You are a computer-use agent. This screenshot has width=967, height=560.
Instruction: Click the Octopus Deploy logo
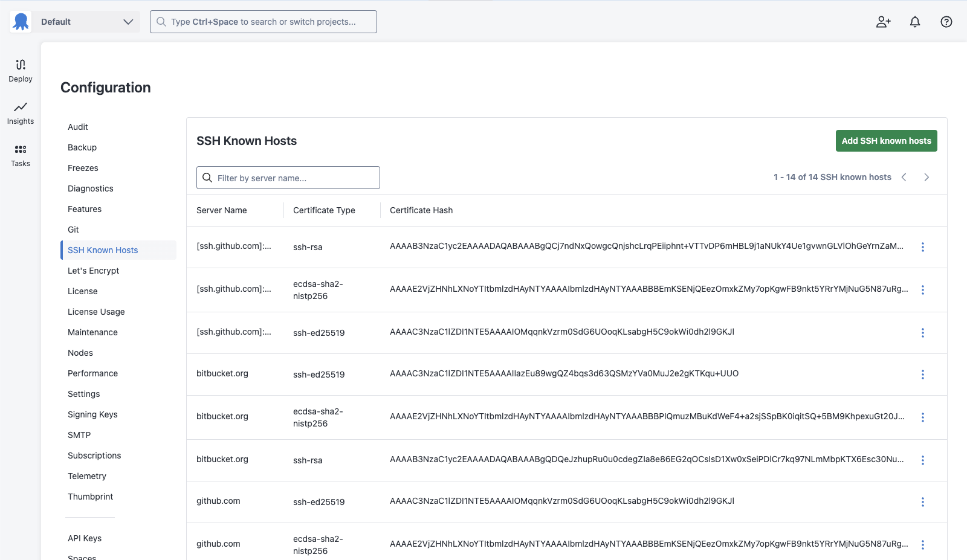click(21, 22)
